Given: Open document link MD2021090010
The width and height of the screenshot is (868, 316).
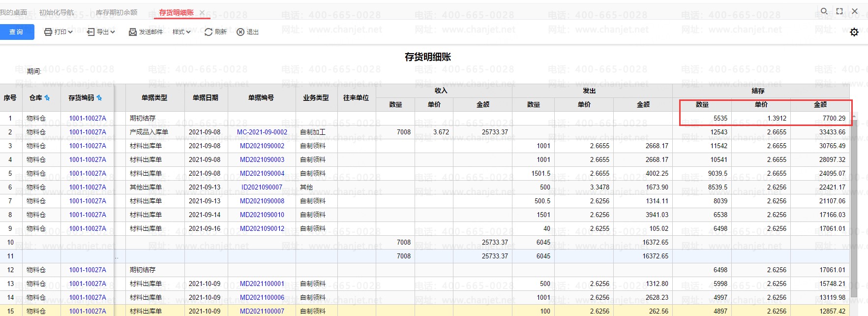Looking at the screenshot, I should click(262, 215).
